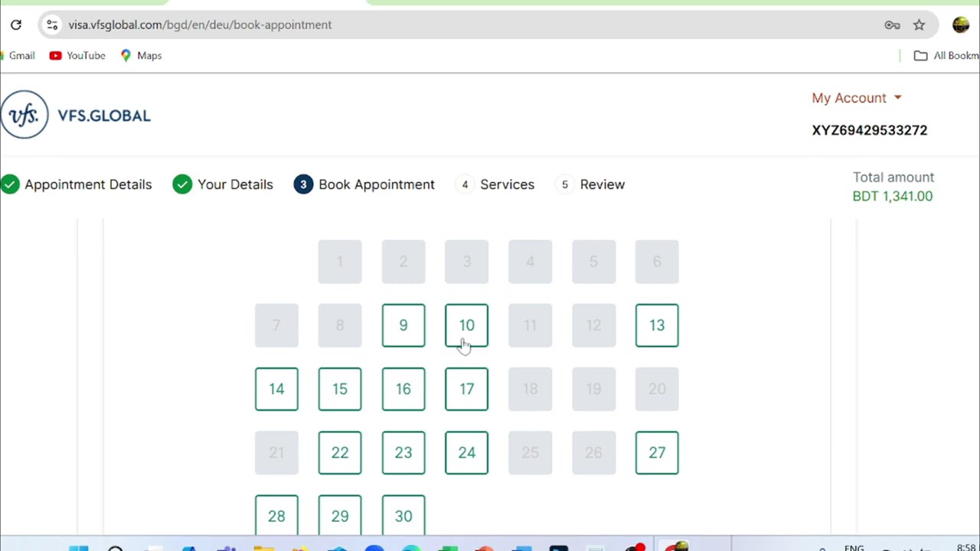Pick the 14th as appointment date
980x551 pixels.
276,389
